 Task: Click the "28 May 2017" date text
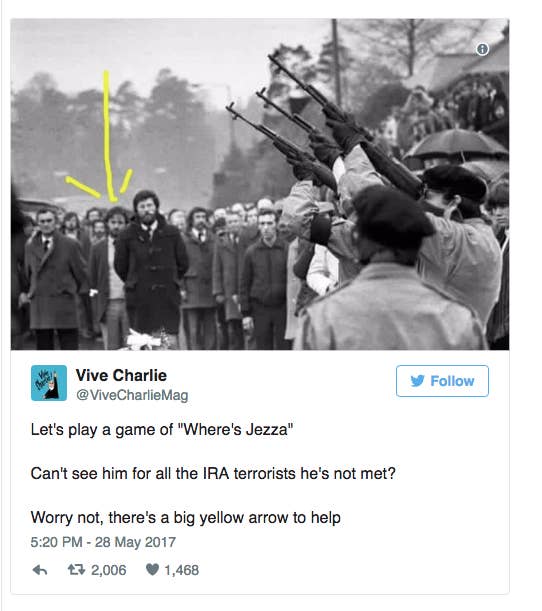pos(136,542)
